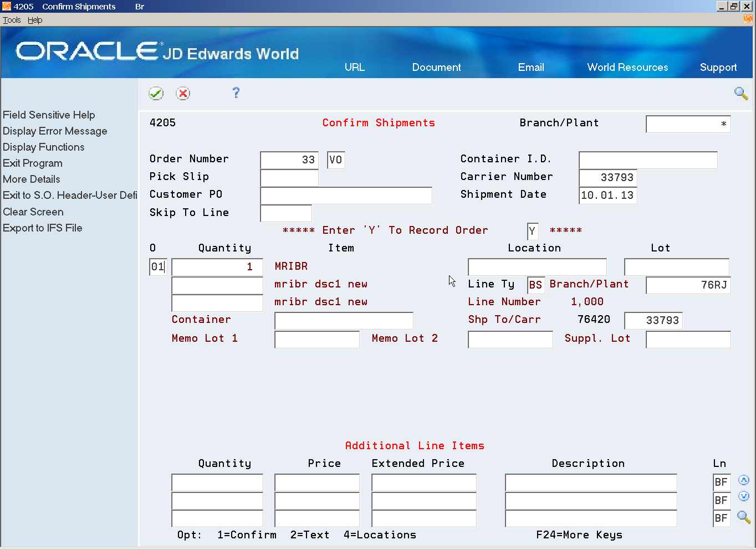Click the Memo Lot 2 field
This screenshot has width=756, height=550.
(x=510, y=340)
